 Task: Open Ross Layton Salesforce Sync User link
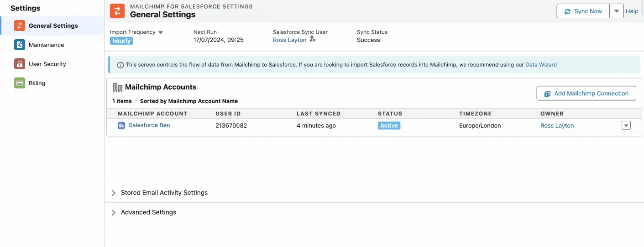289,40
